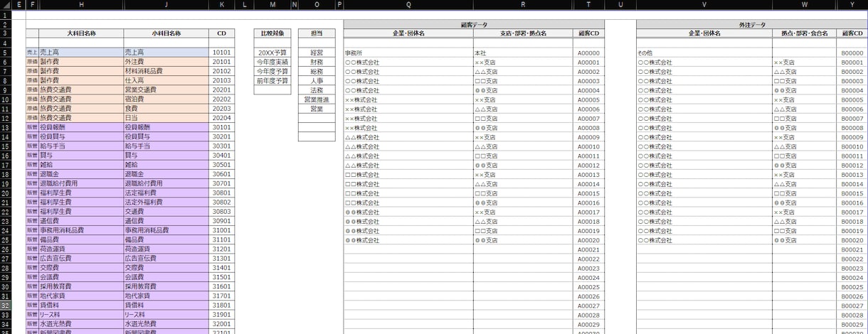
Task: Select column K header
Action: [x=221, y=5]
